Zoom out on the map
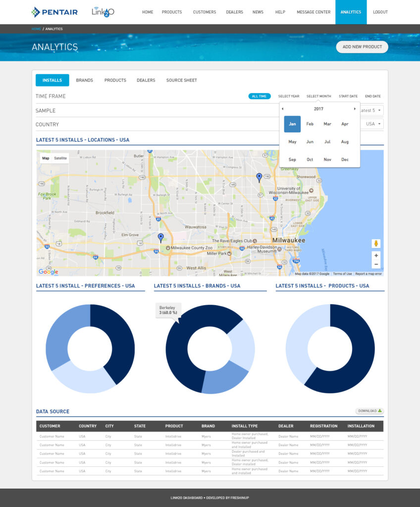420x507 pixels. pos(376,264)
